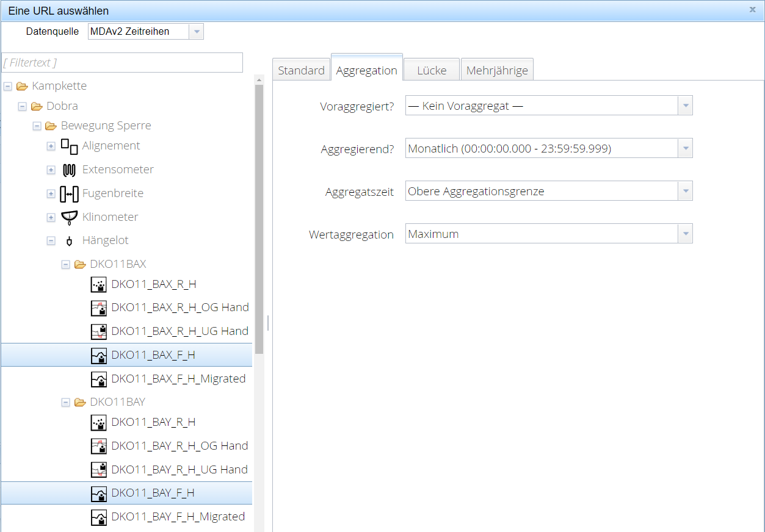Click the Filtertext input field
The width and height of the screenshot is (765, 532).
[122, 63]
